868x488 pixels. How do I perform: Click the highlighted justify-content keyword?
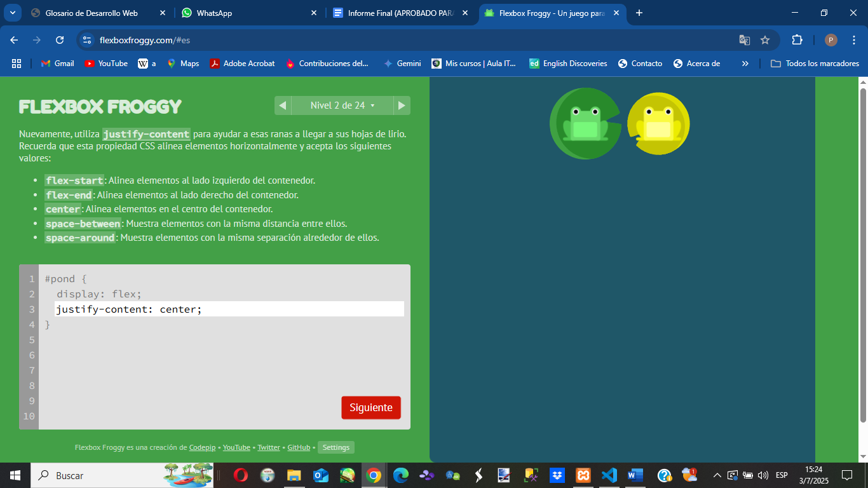pyautogui.click(x=146, y=134)
